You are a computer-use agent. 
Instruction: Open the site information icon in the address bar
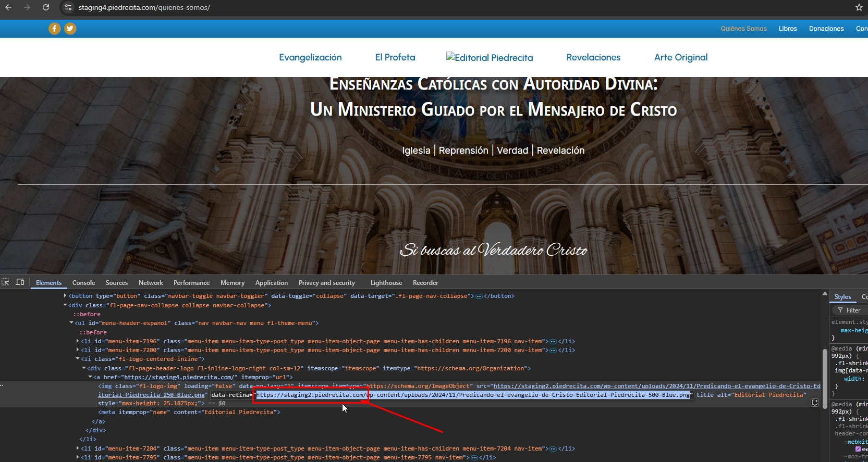(x=68, y=7)
